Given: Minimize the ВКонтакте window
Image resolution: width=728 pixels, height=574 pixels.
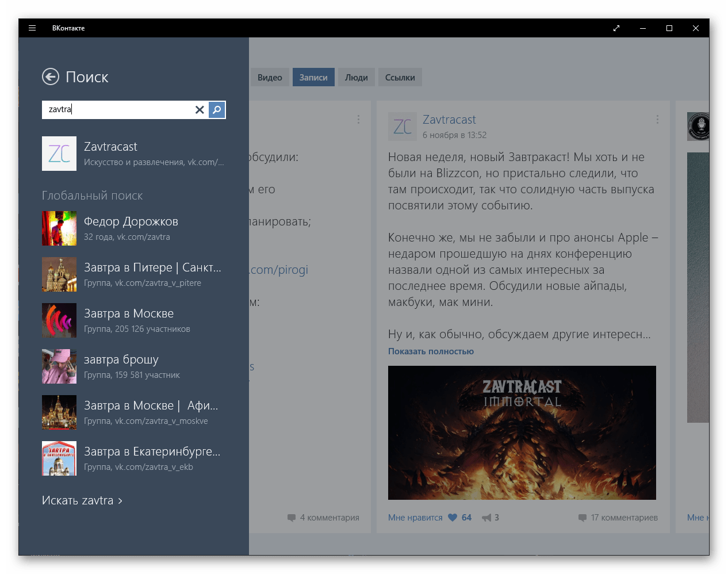Looking at the screenshot, I should (x=643, y=28).
